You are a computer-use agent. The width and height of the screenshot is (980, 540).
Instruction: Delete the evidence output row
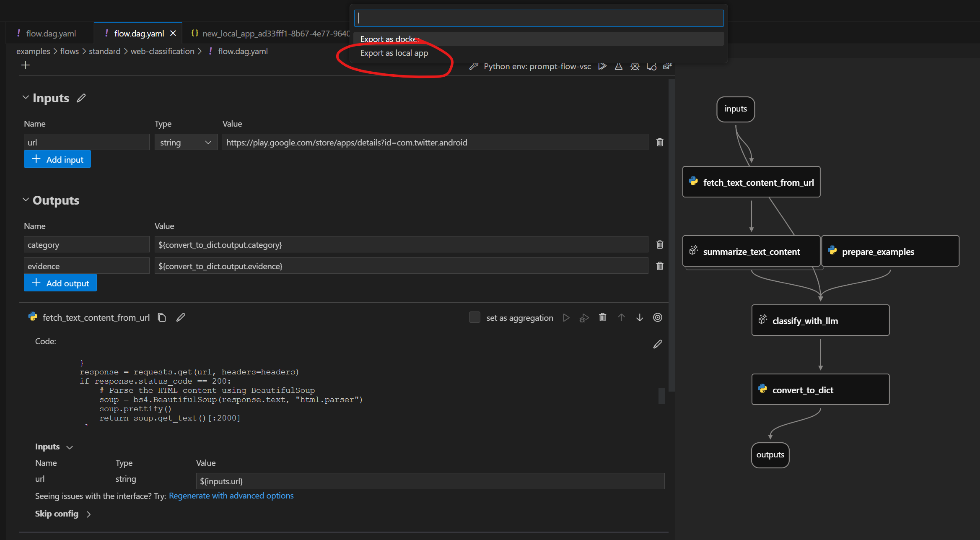659,266
